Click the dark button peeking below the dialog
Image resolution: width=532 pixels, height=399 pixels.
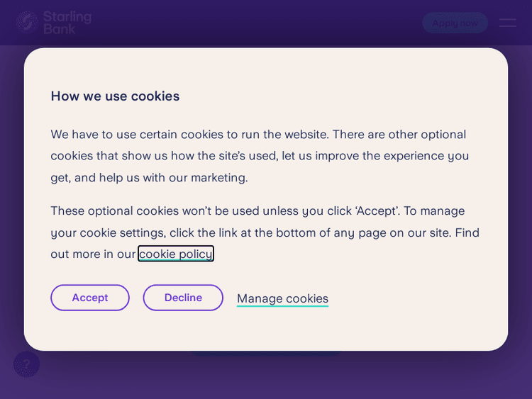coord(266,353)
